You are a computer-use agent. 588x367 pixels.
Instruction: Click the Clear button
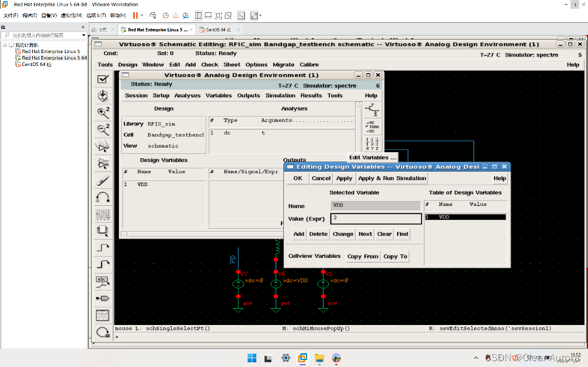[x=384, y=234]
